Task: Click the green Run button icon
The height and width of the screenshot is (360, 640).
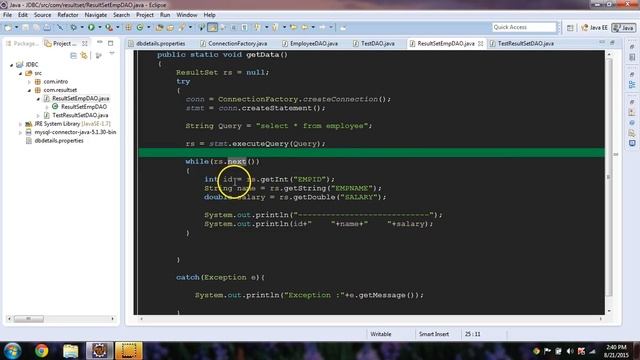Action: [x=91, y=27]
